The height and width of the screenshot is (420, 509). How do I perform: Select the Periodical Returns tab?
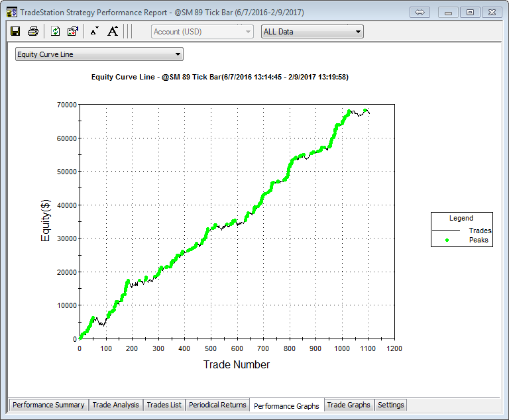[217, 405]
